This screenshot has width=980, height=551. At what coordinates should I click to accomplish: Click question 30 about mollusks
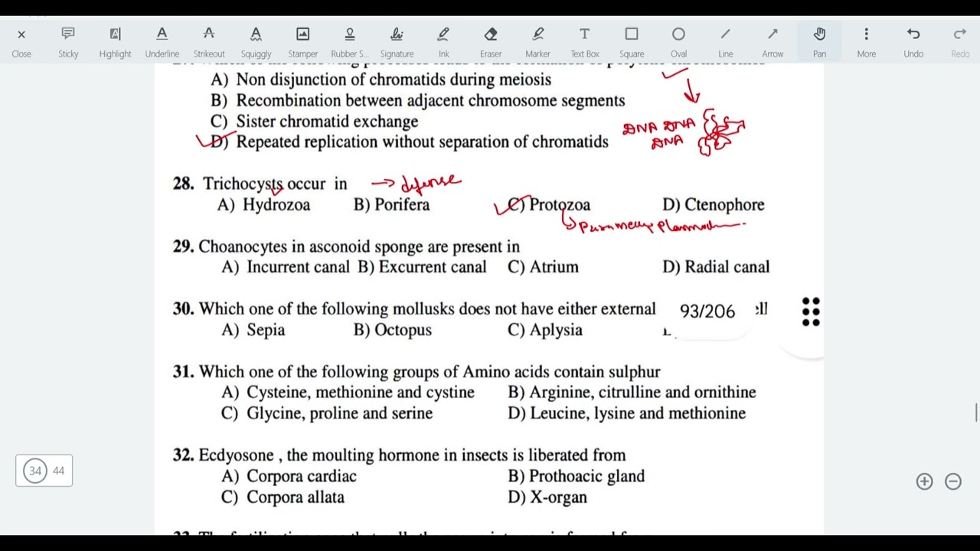414,308
